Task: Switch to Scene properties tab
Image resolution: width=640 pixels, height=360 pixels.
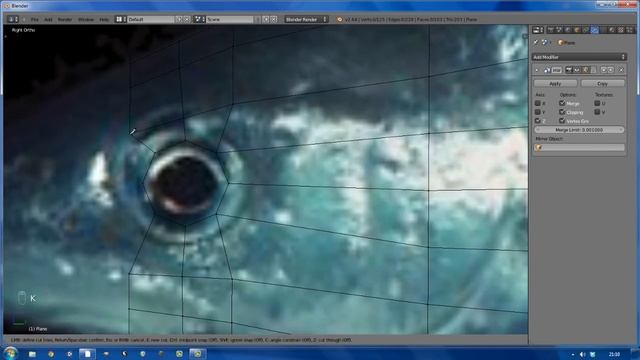Action: point(559,30)
